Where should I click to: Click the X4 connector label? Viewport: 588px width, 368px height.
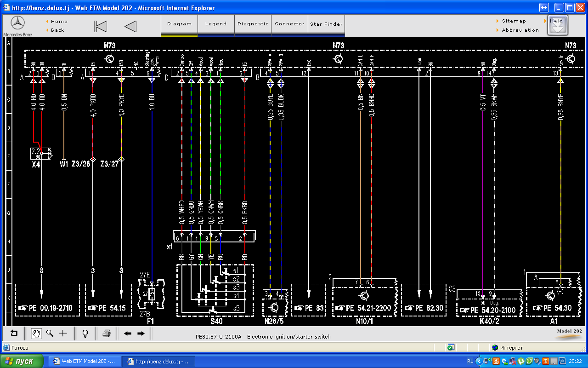[x=36, y=164]
